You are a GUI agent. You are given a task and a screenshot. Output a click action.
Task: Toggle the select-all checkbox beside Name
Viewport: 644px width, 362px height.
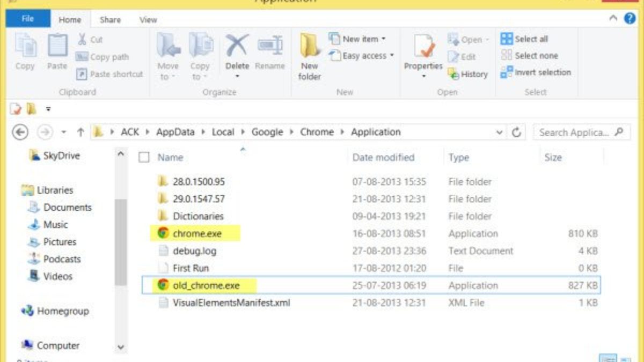(144, 157)
